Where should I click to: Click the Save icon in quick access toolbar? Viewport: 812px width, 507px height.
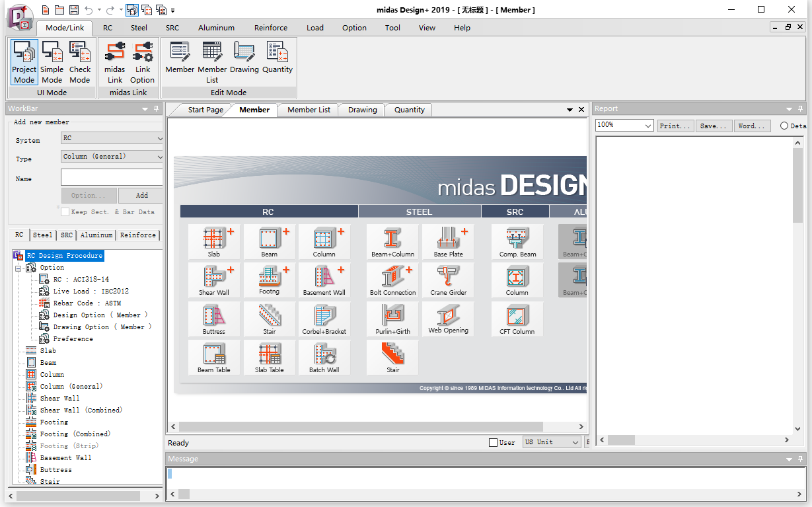point(73,10)
